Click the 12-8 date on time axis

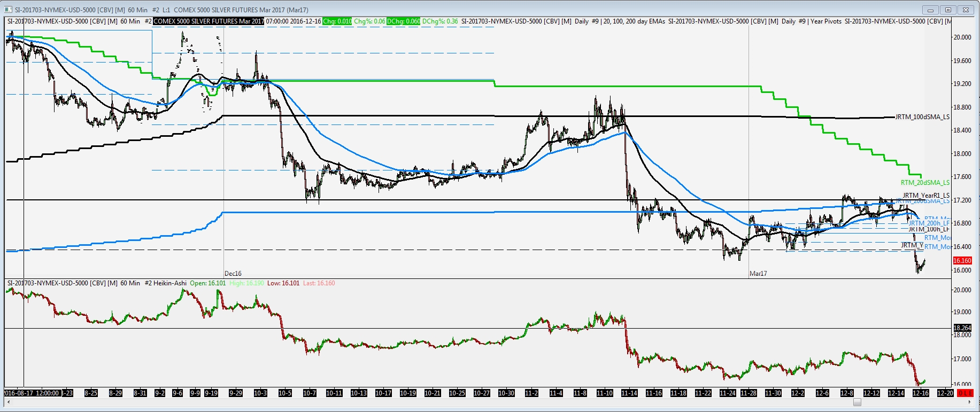[x=847, y=393]
